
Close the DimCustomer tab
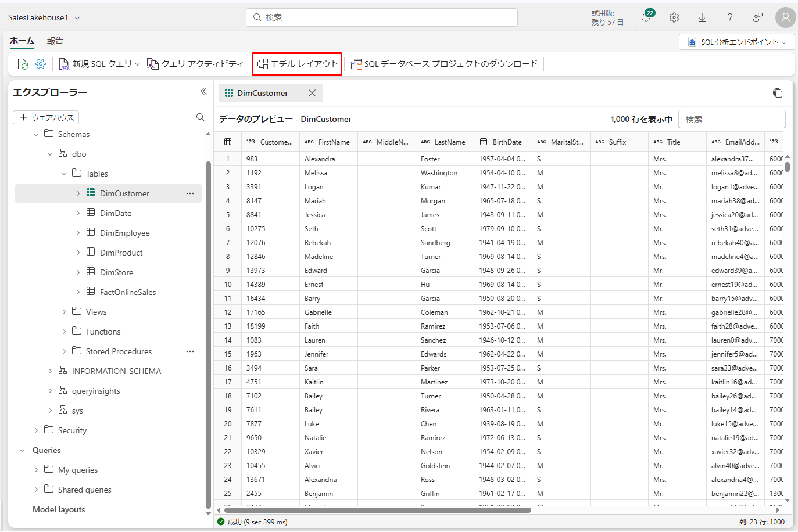click(x=312, y=93)
